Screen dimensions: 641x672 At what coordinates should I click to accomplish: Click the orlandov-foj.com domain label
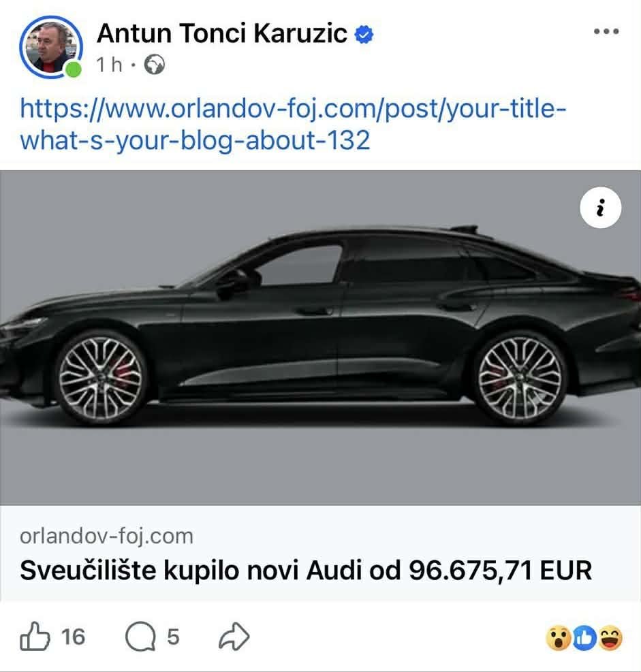(106, 536)
